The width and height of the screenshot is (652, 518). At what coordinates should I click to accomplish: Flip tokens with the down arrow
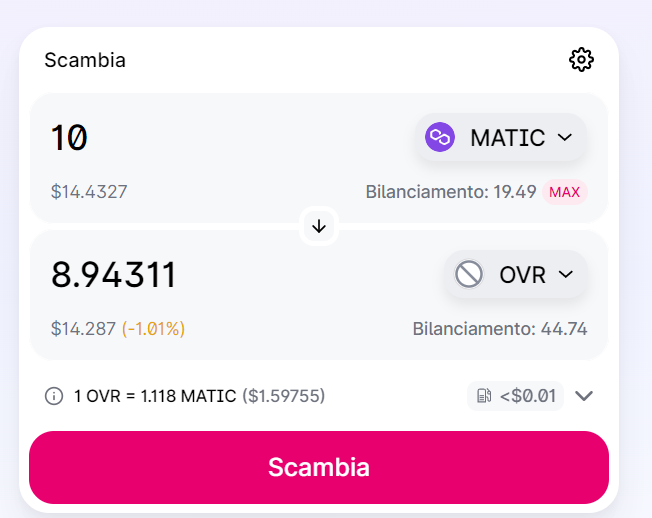(x=319, y=227)
